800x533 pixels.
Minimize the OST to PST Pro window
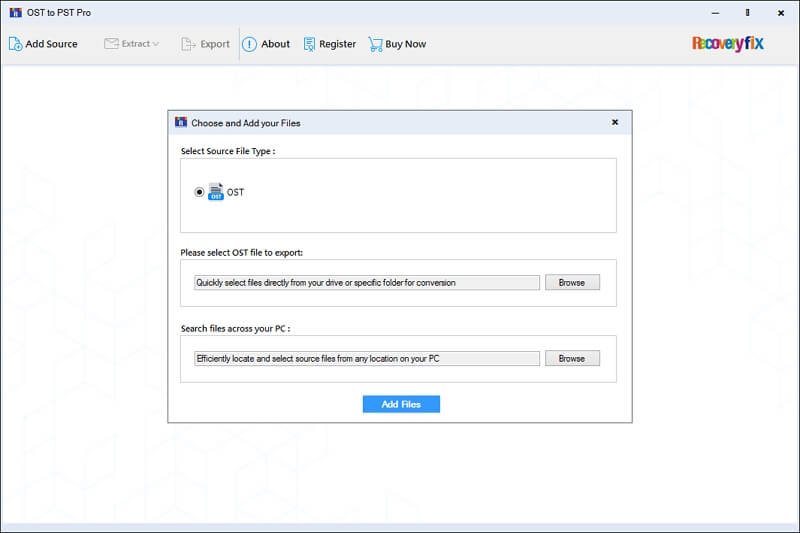pos(715,13)
